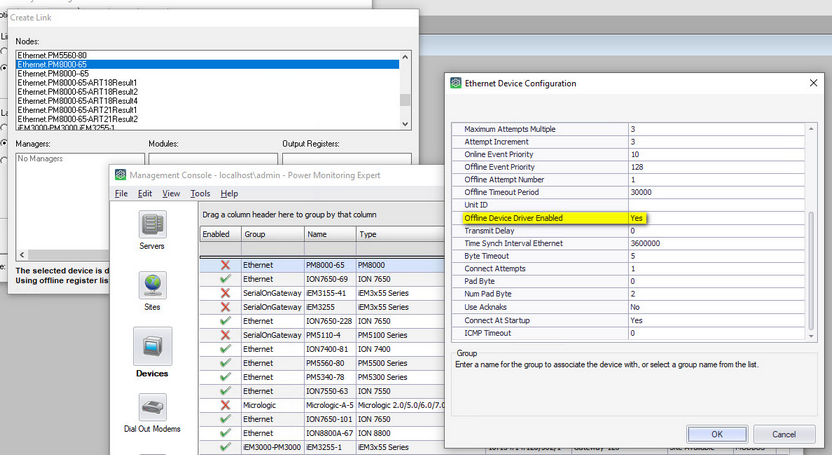Click the red X for Micrologic-A-5 row
The height and width of the screenshot is (455, 832).
pos(226,405)
